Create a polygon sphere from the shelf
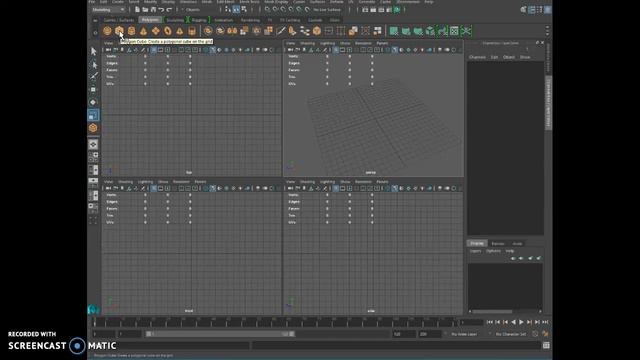The height and width of the screenshot is (360, 640). coord(107,31)
